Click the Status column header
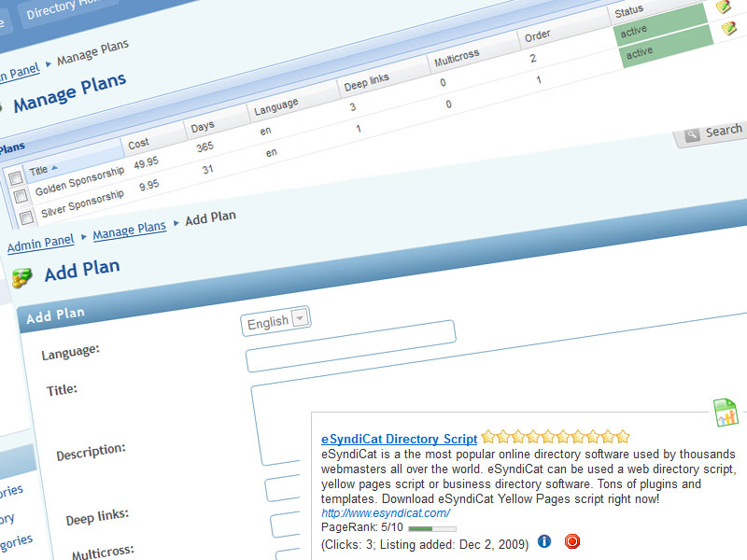The height and width of the screenshot is (560, 747). tap(628, 11)
